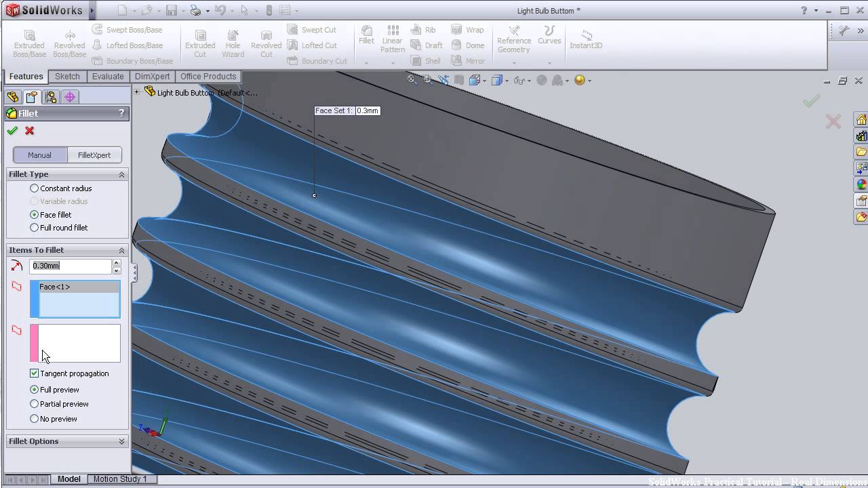The height and width of the screenshot is (488, 868).
Task: Click the Print icon
Action: (195, 10)
